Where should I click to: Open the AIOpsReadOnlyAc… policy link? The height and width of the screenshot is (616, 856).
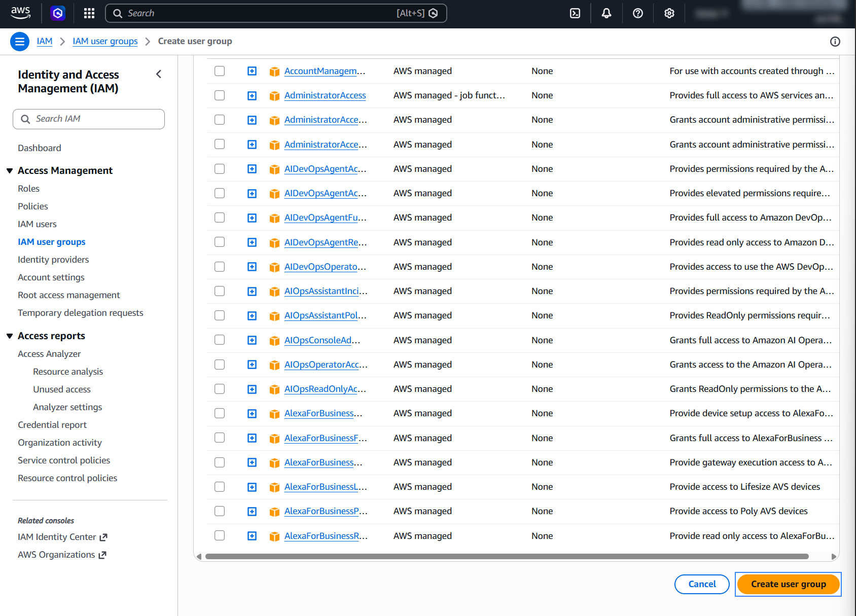point(325,389)
